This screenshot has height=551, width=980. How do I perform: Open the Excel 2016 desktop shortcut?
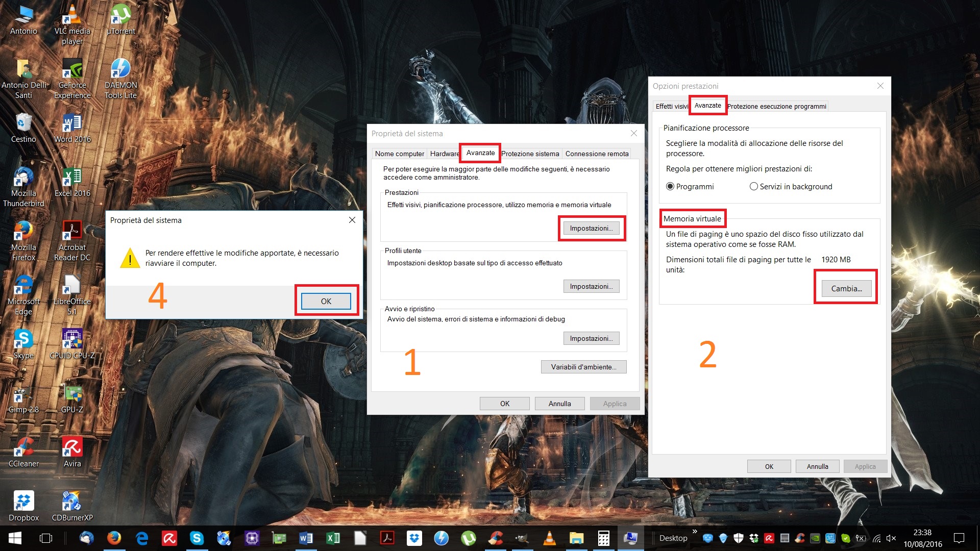tap(72, 182)
